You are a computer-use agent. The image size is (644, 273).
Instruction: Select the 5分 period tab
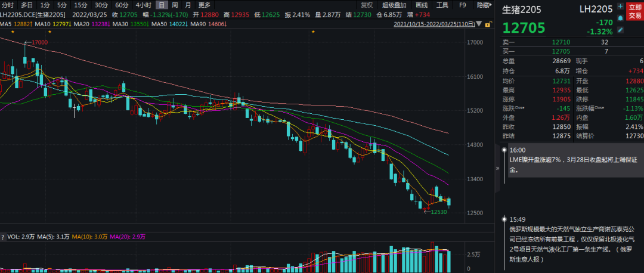coord(61,5)
